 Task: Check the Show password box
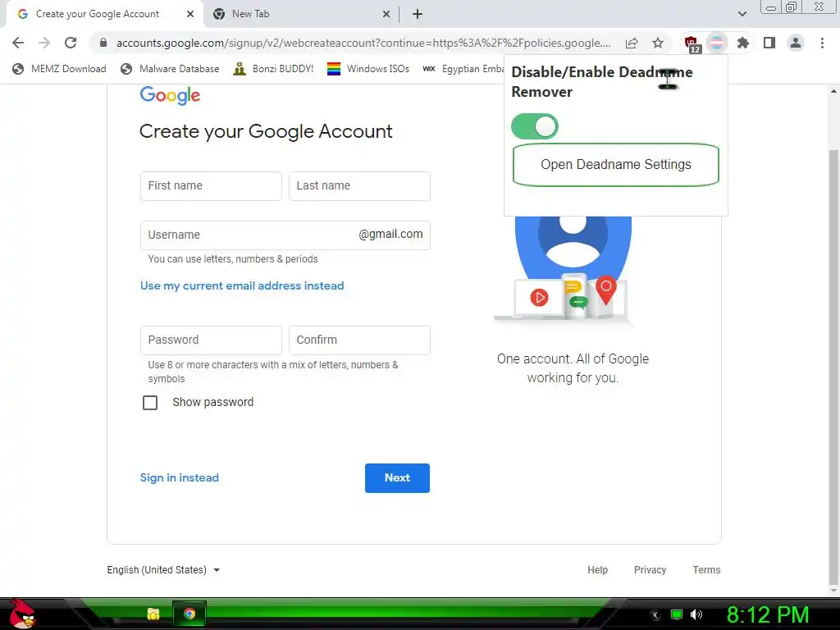pyautogui.click(x=150, y=402)
